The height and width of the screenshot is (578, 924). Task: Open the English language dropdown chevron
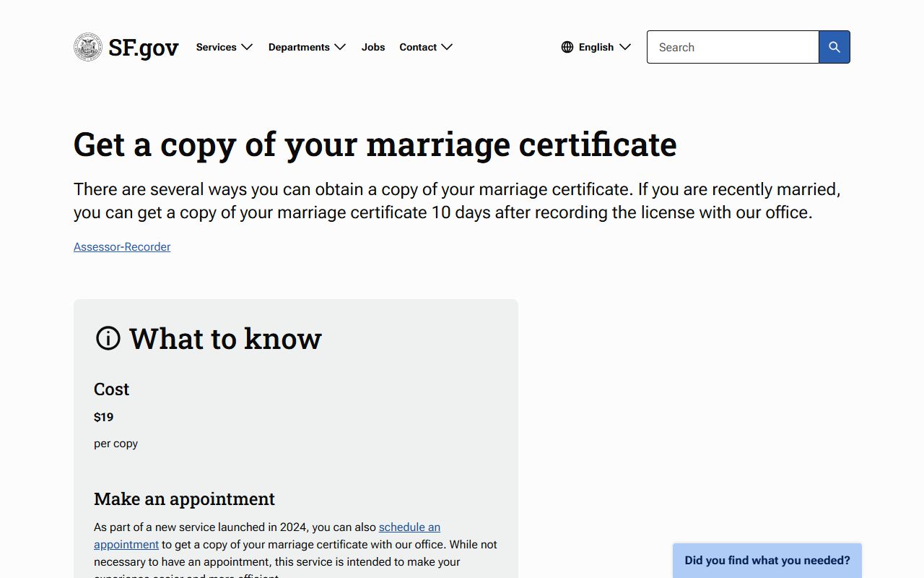(625, 47)
